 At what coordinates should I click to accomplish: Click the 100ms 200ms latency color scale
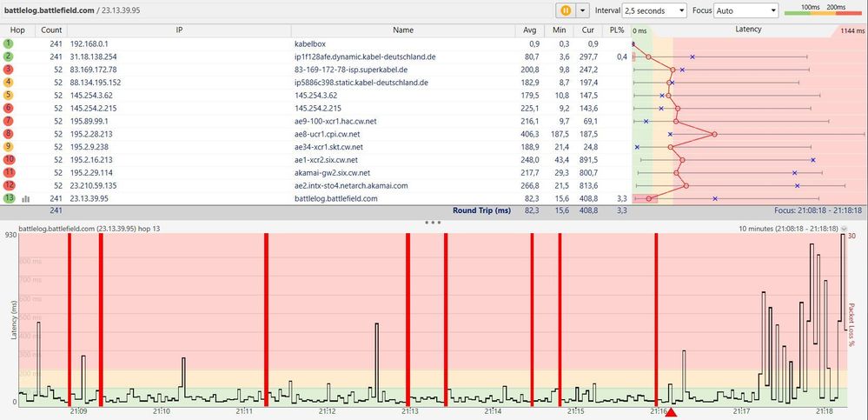tap(823, 10)
